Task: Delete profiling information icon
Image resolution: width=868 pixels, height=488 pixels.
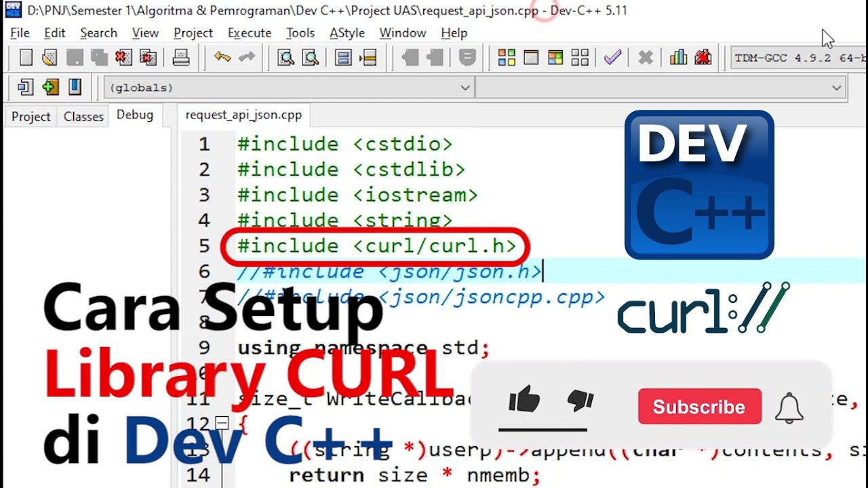Action: [703, 58]
